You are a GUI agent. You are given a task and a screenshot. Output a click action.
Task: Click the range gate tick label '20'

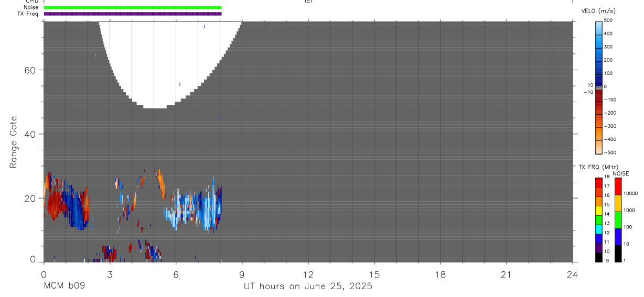(x=30, y=198)
